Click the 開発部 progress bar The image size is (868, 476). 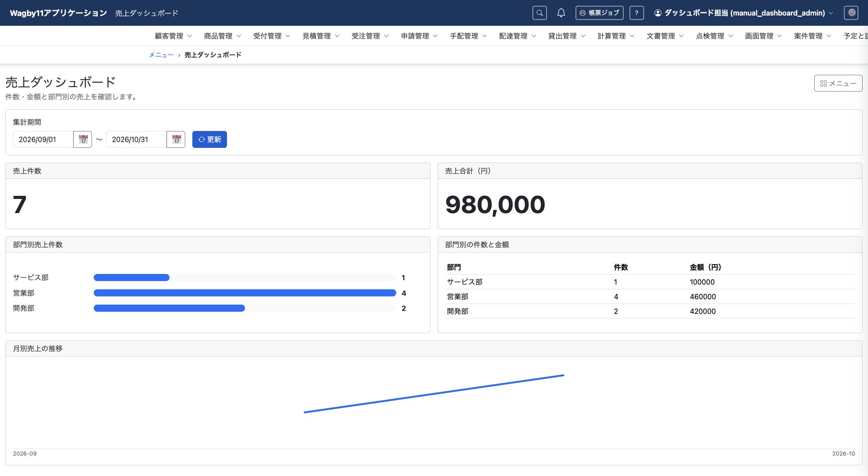click(245, 308)
